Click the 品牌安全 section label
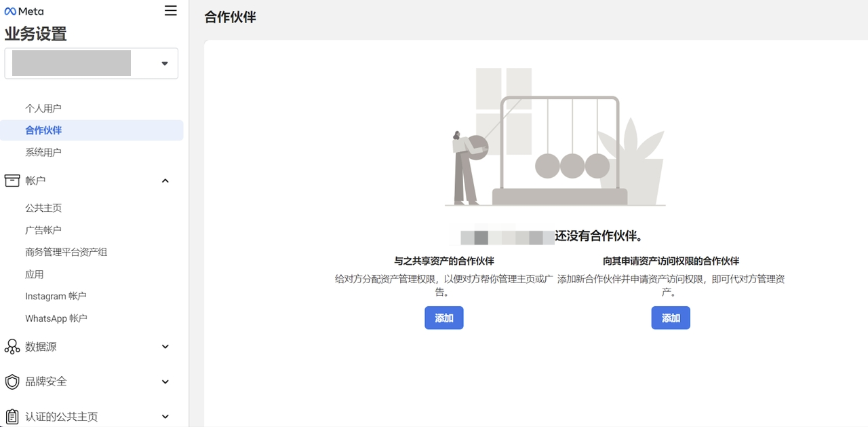Screen dimensions: 868x427 pyautogui.click(x=46, y=382)
